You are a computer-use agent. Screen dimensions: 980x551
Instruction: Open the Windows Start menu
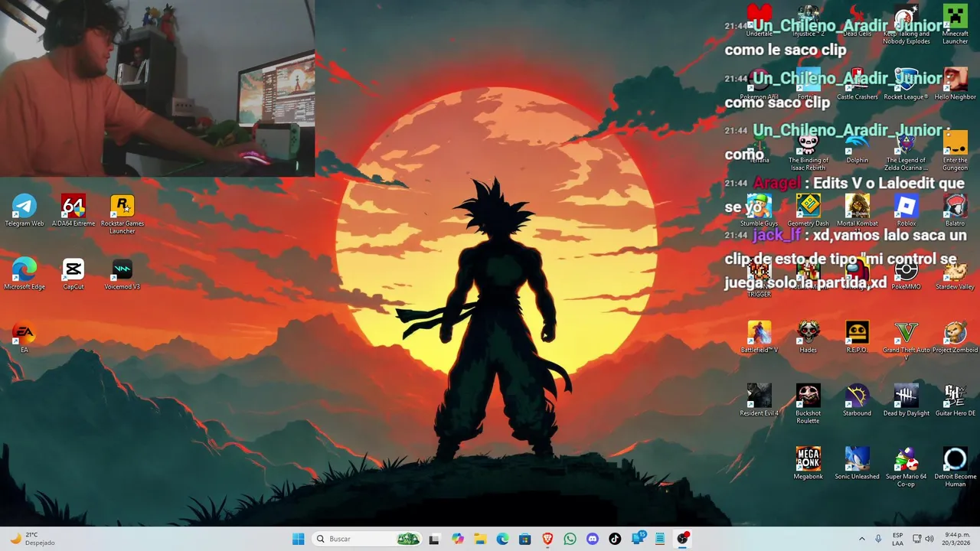298,539
